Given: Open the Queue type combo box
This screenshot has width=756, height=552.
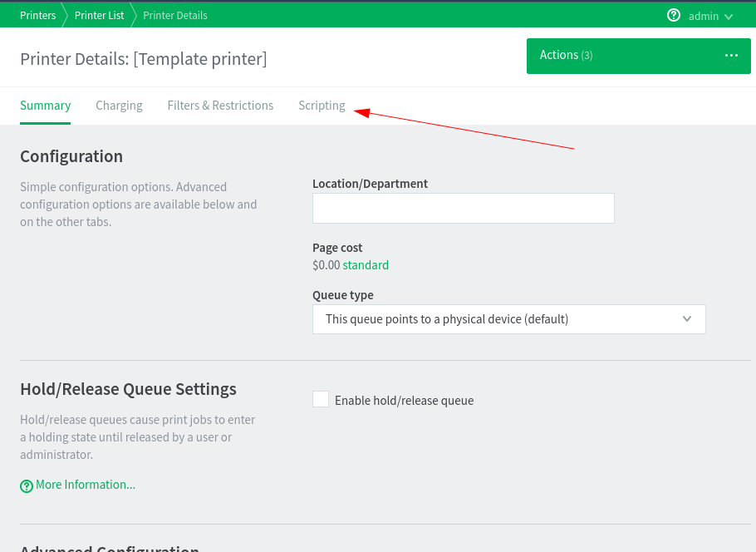Looking at the screenshot, I should (x=508, y=319).
